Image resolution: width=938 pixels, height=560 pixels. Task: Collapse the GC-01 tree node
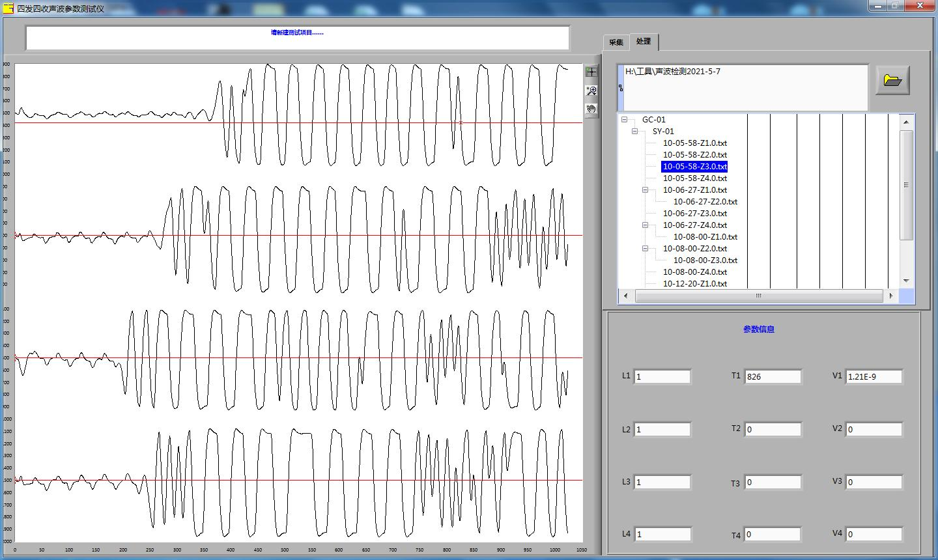(x=624, y=120)
